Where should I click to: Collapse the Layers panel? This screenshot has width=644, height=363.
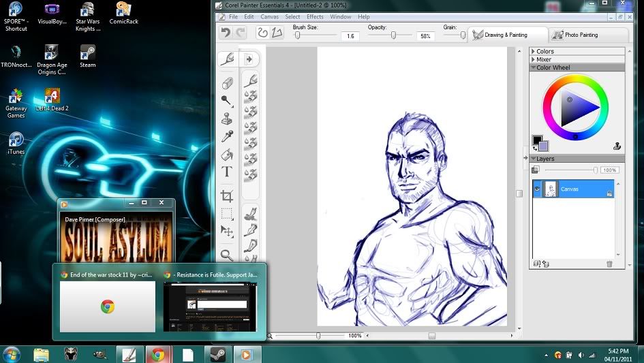click(x=534, y=159)
